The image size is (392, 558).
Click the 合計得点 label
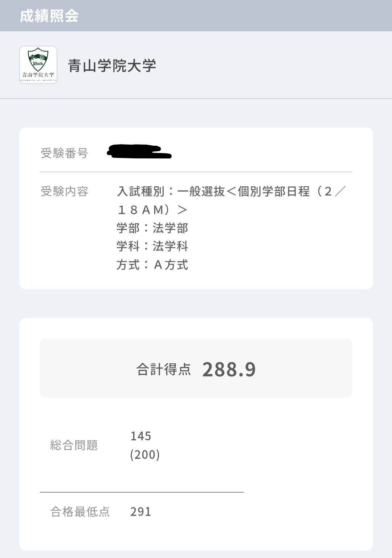(x=164, y=369)
